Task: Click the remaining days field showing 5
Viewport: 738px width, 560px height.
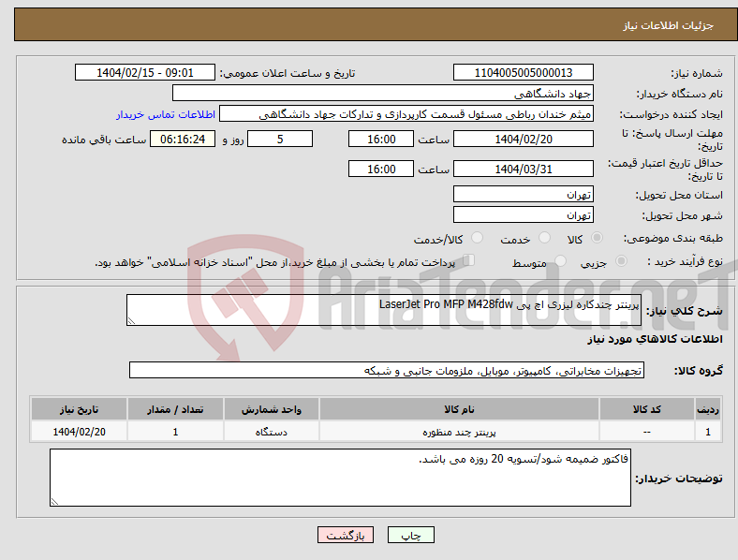Action: (280, 140)
